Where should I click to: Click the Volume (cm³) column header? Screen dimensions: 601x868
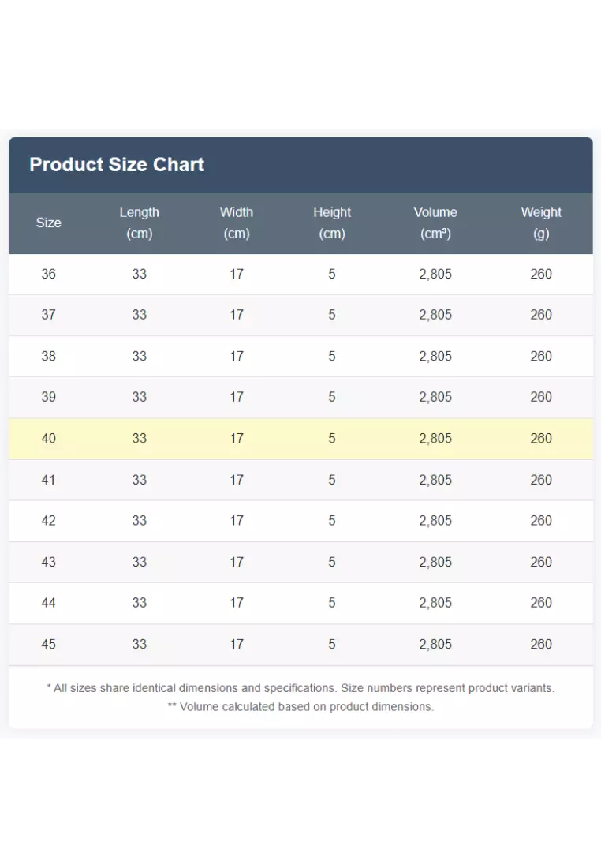[435, 223]
